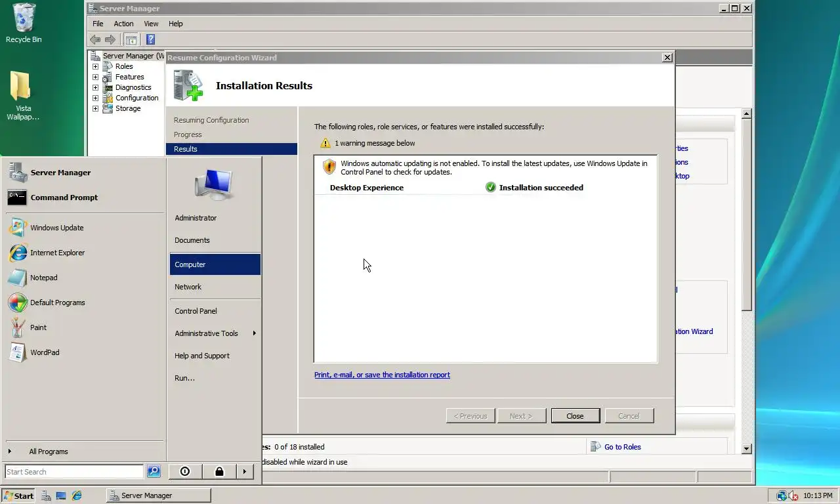Click the Forward arrow in Server Manager toolbar
This screenshot has width=840, height=504.
(x=110, y=39)
